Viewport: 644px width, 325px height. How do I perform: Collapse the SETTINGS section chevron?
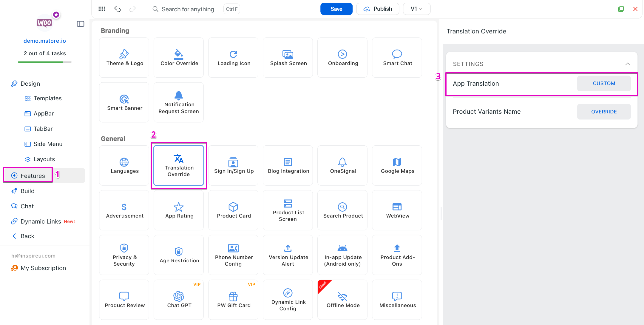click(627, 64)
